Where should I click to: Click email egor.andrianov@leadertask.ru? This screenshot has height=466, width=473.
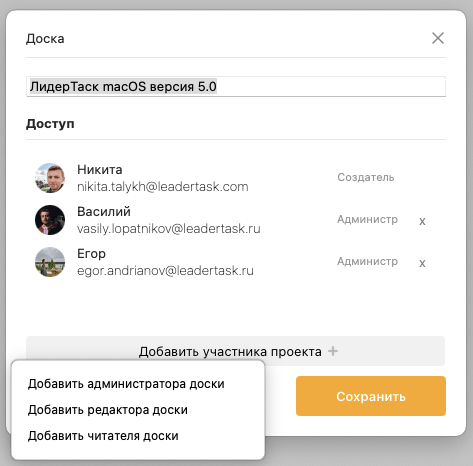[165, 271]
